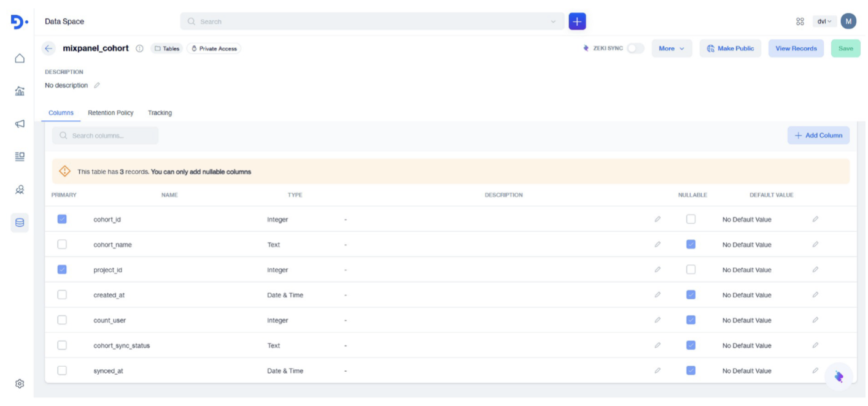Edit the table description pencil icon
Screen dimensions: 868x406
[x=97, y=85]
